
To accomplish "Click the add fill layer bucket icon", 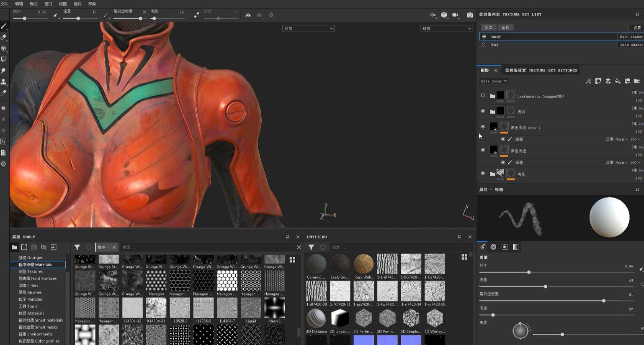I will tap(618, 81).
